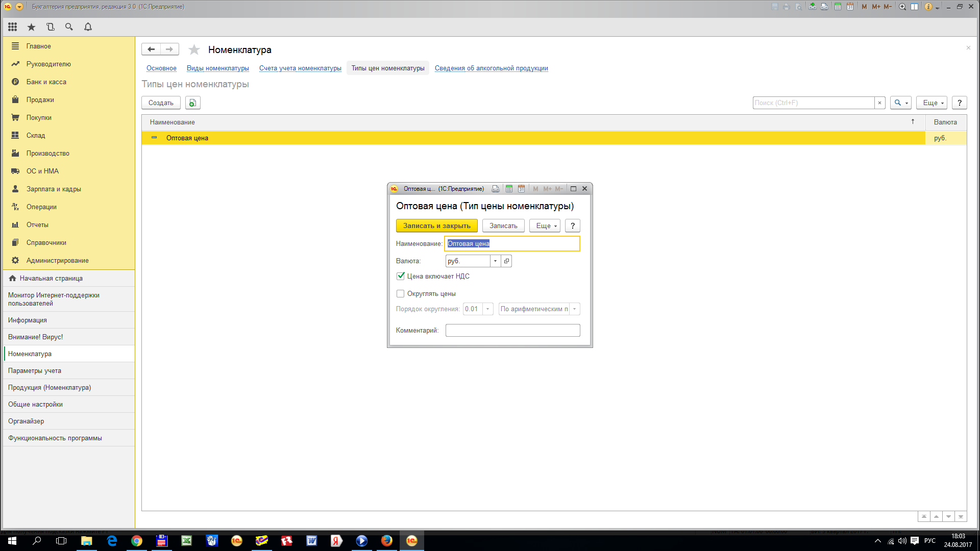Open Firefox from the Windows taskbar
Screen dimensions: 980x551
(x=386, y=541)
